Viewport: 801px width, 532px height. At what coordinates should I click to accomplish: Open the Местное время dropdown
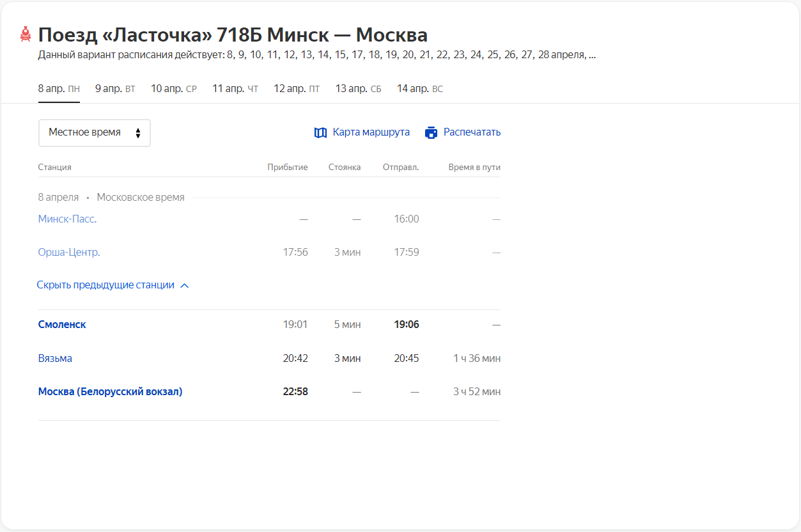94,132
